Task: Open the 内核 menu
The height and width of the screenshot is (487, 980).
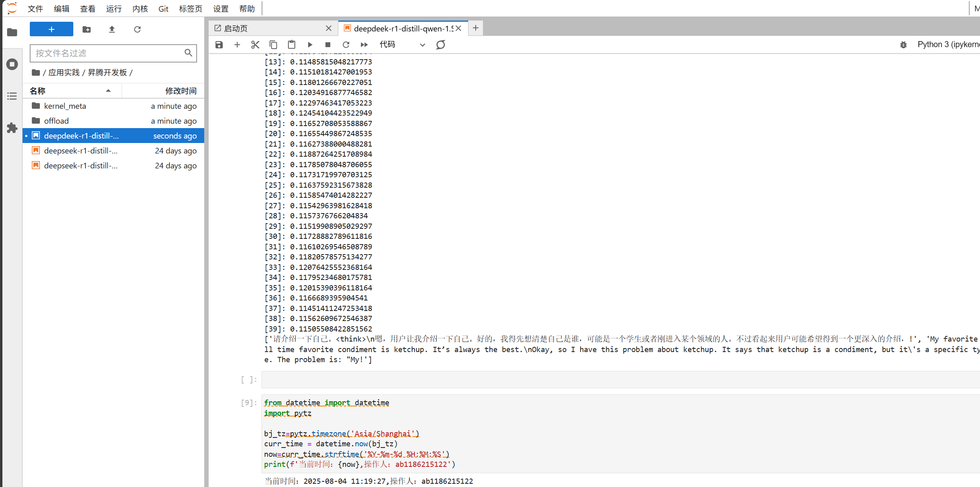Action: click(140, 8)
